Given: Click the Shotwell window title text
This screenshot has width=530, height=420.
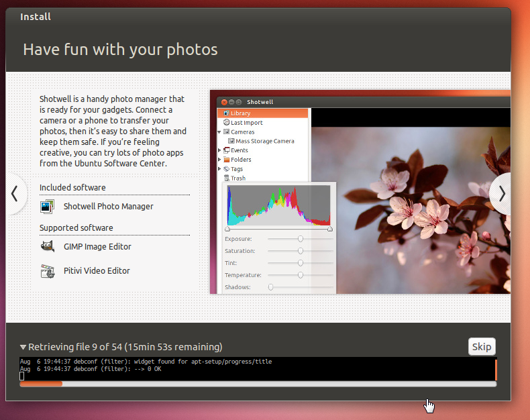Looking at the screenshot, I should 260,102.
